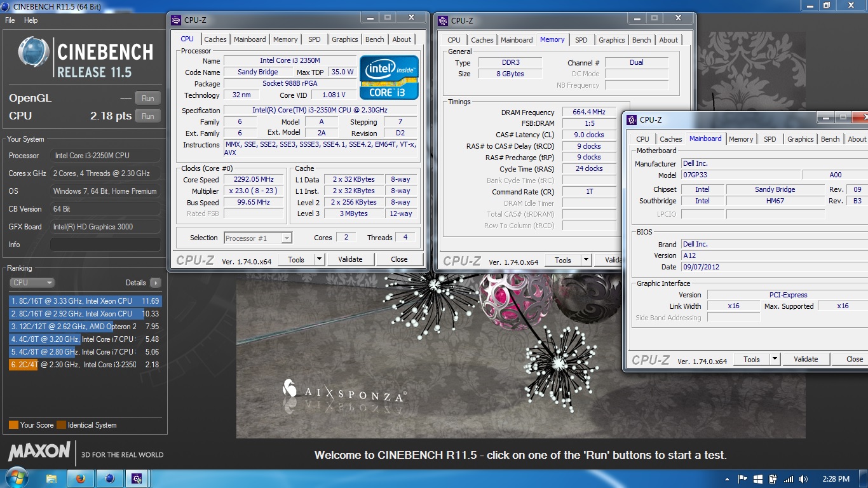The image size is (868, 488).
Task: Click the Cinebench icon in its title bar
Action: click(x=6, y=6)
